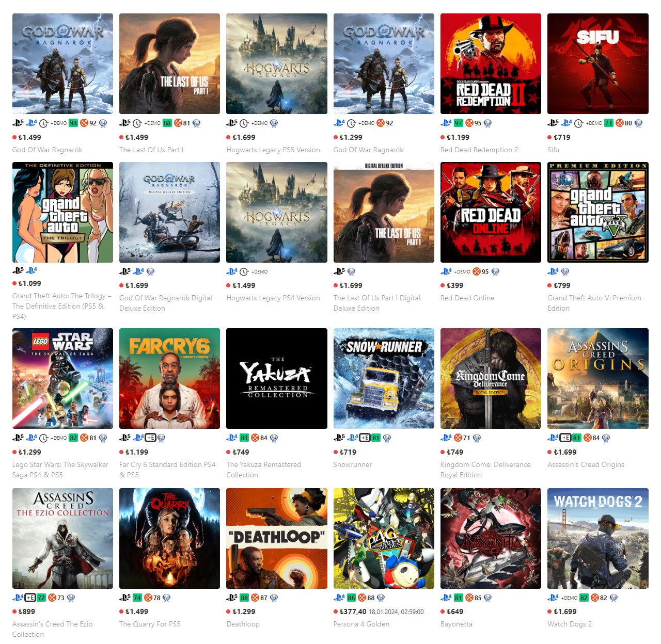Click the PS5 platform icon under Sifu
661x644 pixels.
tap(553, 123)
